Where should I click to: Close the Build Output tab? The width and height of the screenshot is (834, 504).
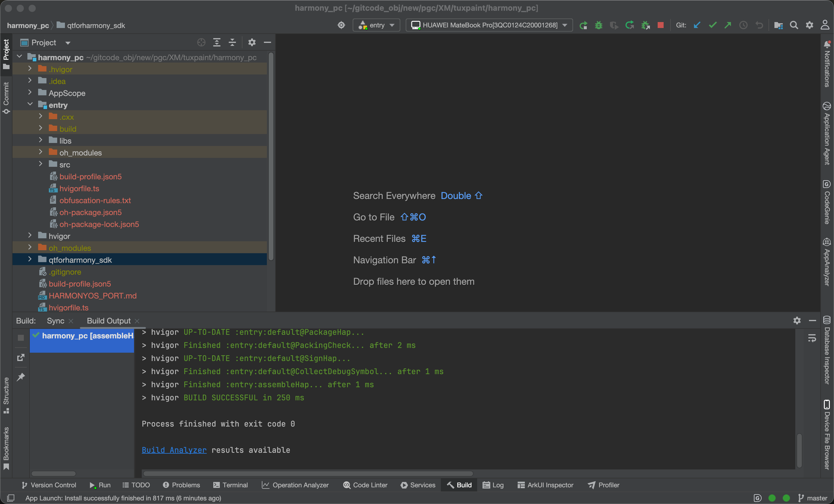137,321
